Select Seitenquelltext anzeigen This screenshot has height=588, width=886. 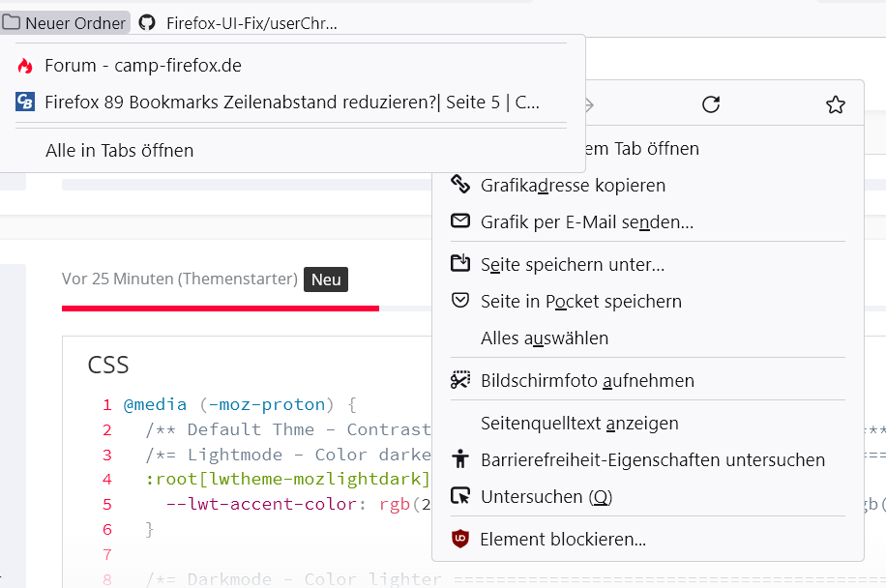(579, 423)
